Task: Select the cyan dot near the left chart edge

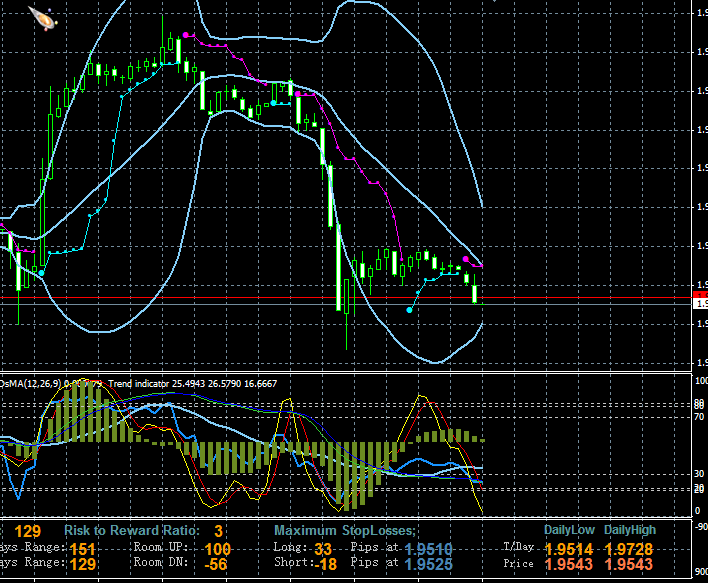Action: [x=42, y=272]
